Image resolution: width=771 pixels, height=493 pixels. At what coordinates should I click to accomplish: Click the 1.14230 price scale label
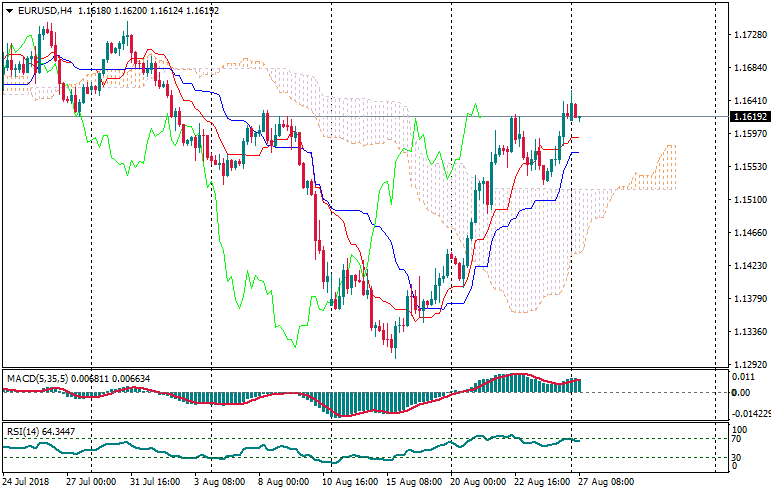coord(749,266)
